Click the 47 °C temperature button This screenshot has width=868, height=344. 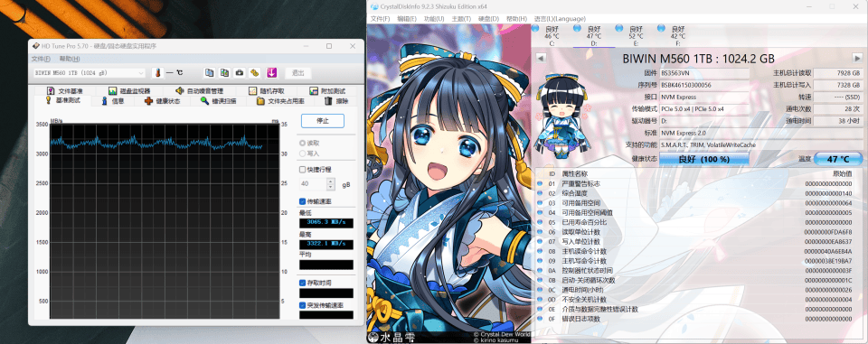tap(838, 159)
